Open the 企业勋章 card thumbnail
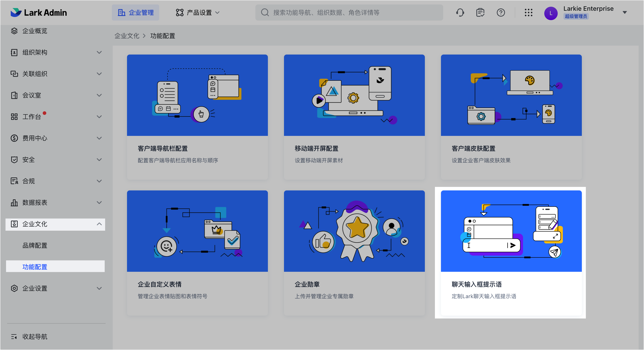Image resolution: width=644 pixels, height=350 pixels. click(354, 231)
